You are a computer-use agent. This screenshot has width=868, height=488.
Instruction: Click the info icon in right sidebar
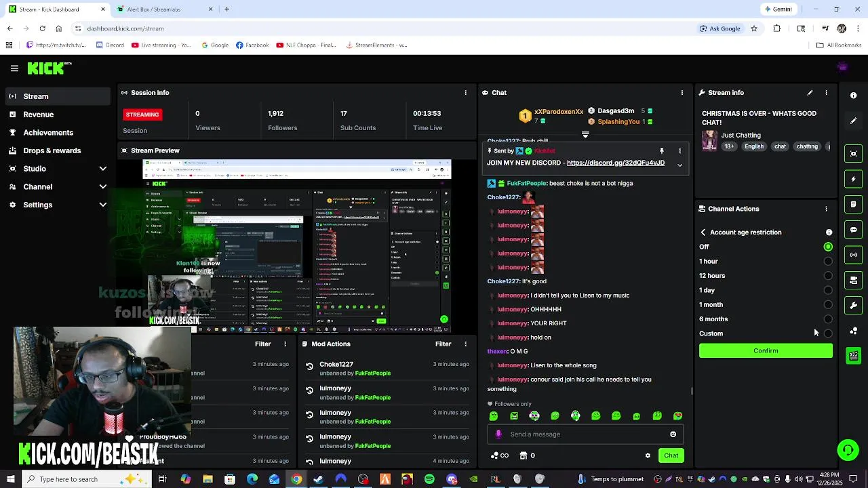click(853, 96)
